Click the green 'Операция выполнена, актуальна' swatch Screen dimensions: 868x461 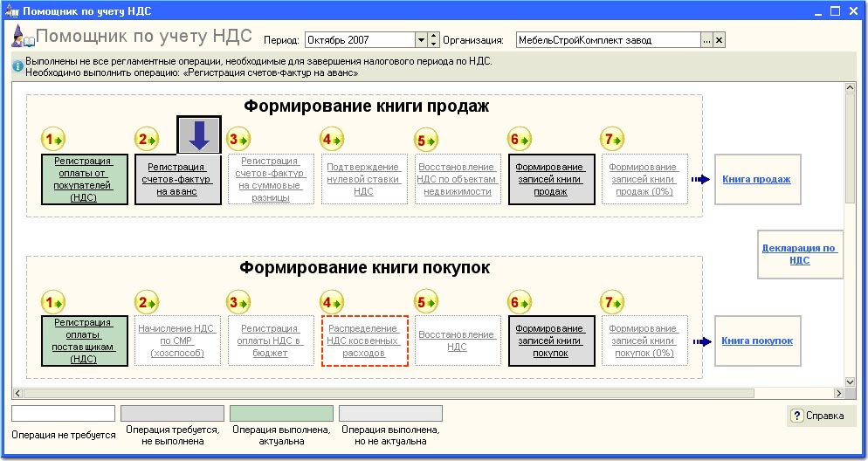(x=281, y=413)
